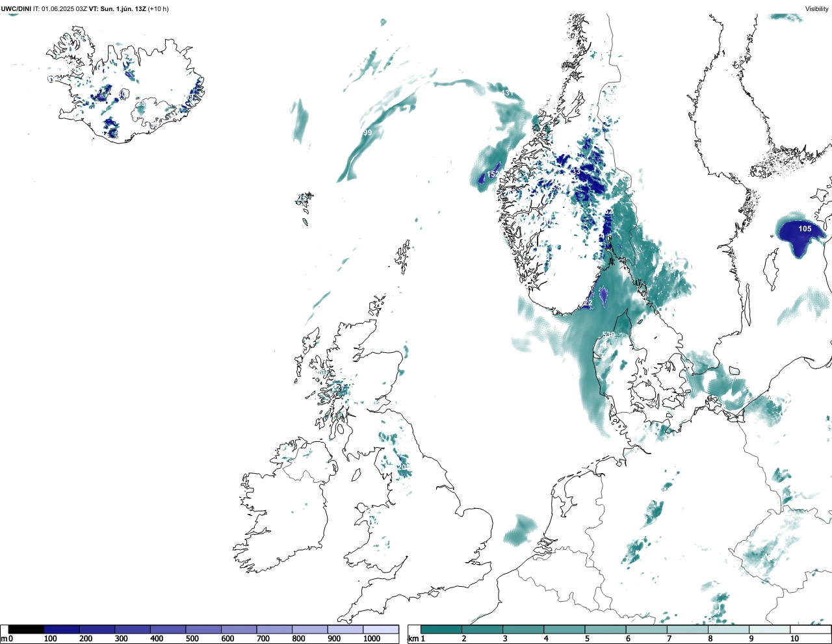Image resolution: width=832 pixels, height=644 pixels.
Task: Click the white swatch right of the 10 km mark
Action: (810, 629)
